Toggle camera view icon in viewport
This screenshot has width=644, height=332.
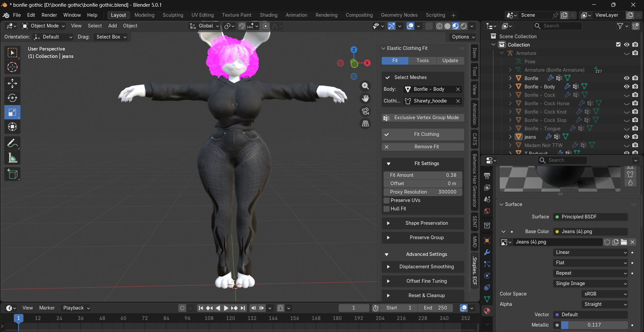click(x=365, y=111)
